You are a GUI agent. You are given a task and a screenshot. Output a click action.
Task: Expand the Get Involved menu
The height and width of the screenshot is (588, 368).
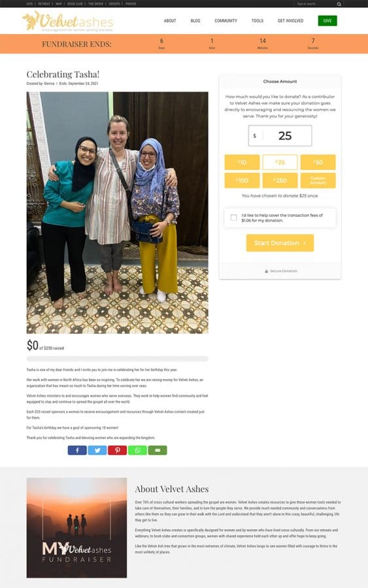[x=290, y=21]
